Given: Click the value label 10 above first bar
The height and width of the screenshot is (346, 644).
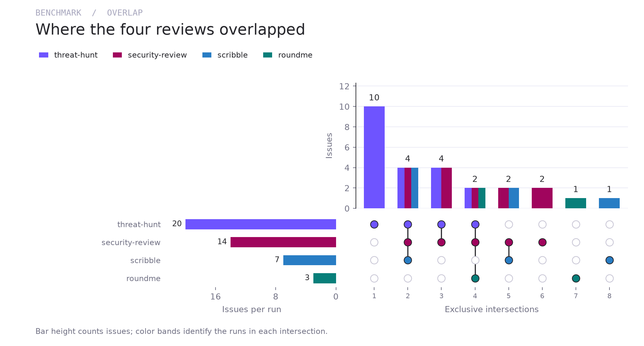Looking at the screenshot, I should [374, 97].
